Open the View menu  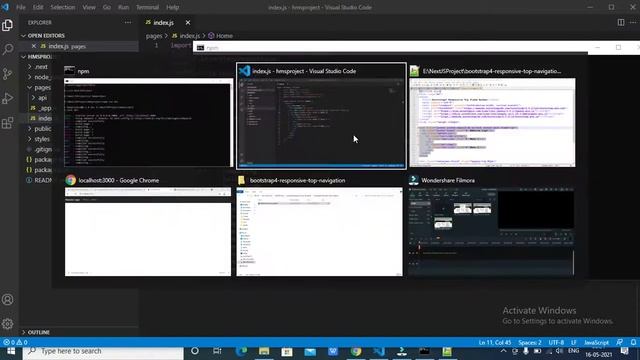click(x=89, y=7)
